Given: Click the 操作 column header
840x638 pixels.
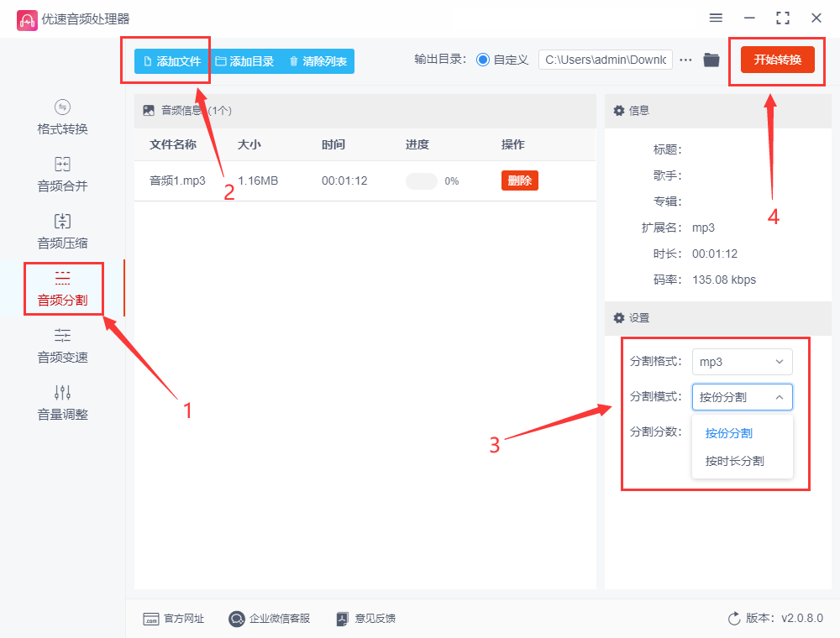Looking at the screenshot, I should 512,144.
